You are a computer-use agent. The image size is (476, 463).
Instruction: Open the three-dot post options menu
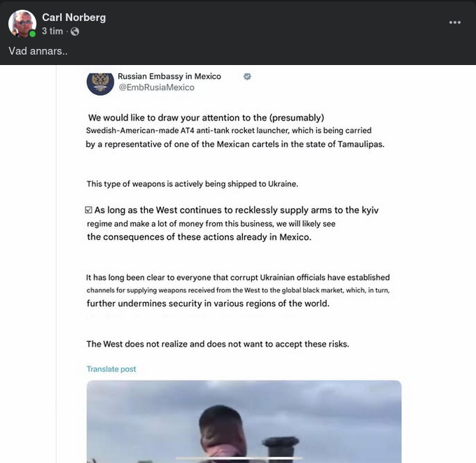coord(455,22)
